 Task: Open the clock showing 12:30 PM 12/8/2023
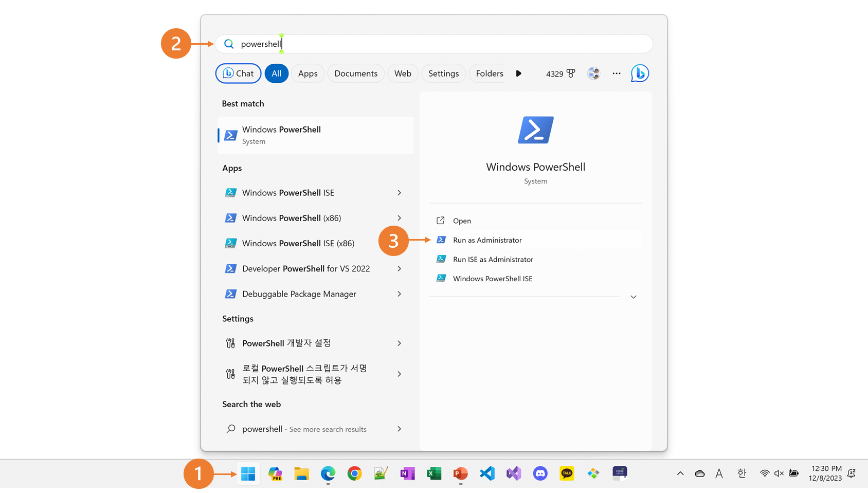pyautogui.click(x=825, y=473)
